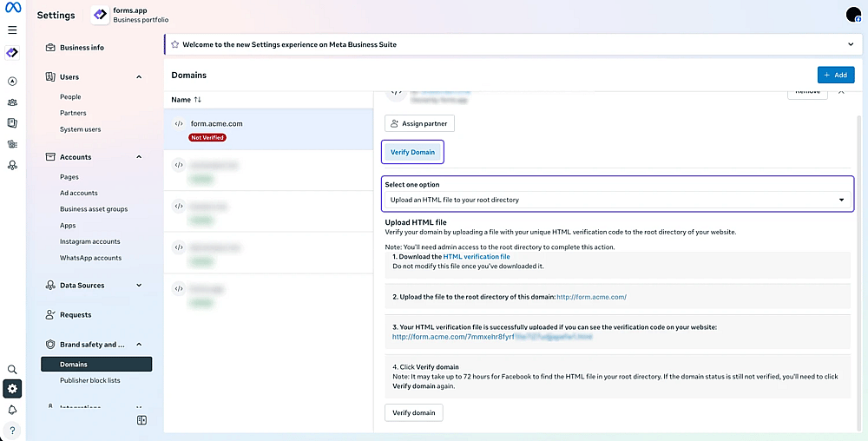
Task: Collapse the Accounts section chevron
Action: [139, 157]
